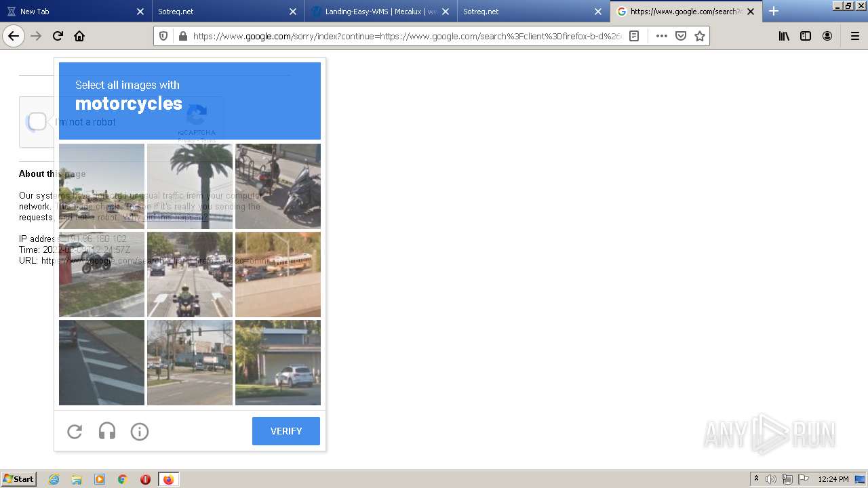The width and height of the screenshot is (868, 488).
Task: Get an audio challenge via headphones icon
Action: [x=107, y=431]
